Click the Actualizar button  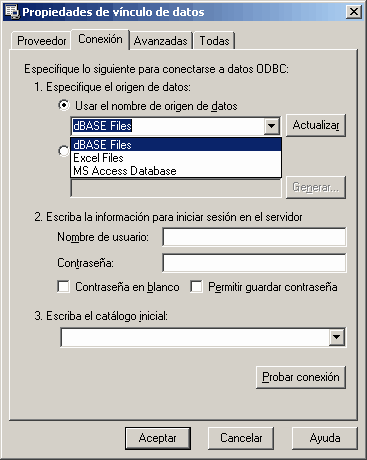pos(316,125)
